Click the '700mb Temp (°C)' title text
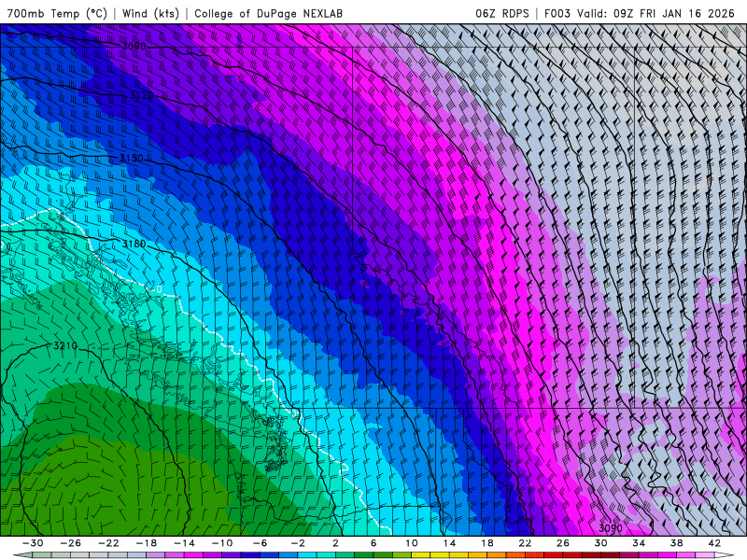 (57, 13)
